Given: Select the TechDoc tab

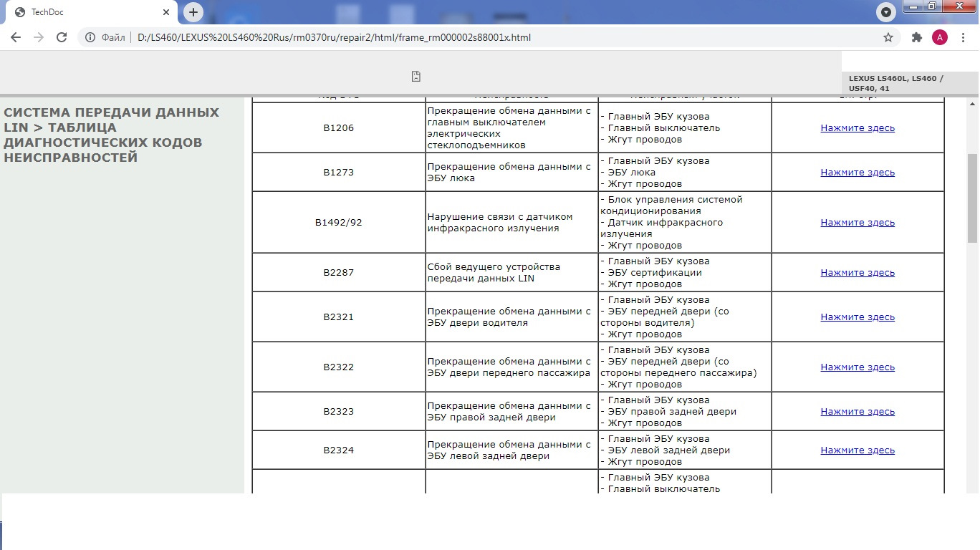Looking at the screenshot, I should pos(91,12).
